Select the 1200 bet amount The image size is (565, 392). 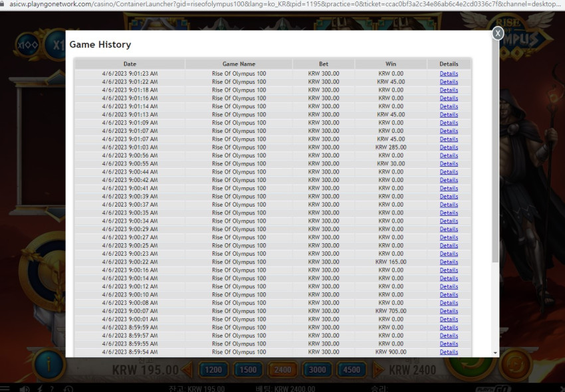[x=213, y=369]
